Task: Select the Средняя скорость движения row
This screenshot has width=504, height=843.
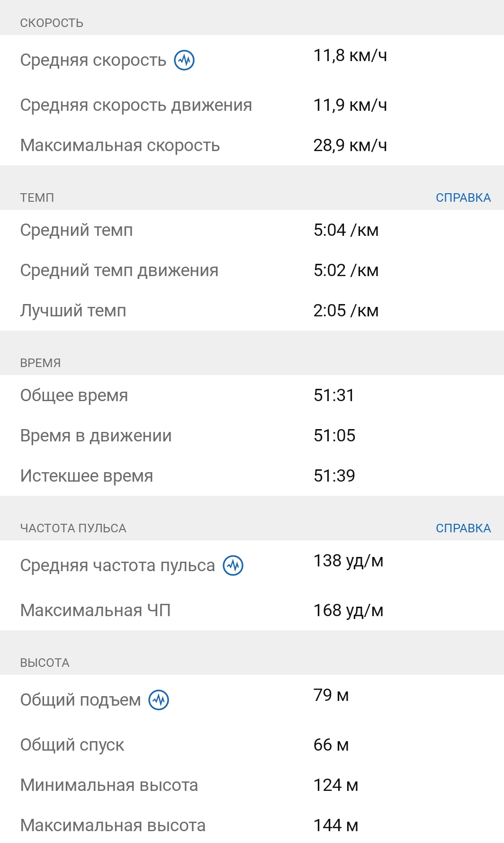Action: [136, 105]
